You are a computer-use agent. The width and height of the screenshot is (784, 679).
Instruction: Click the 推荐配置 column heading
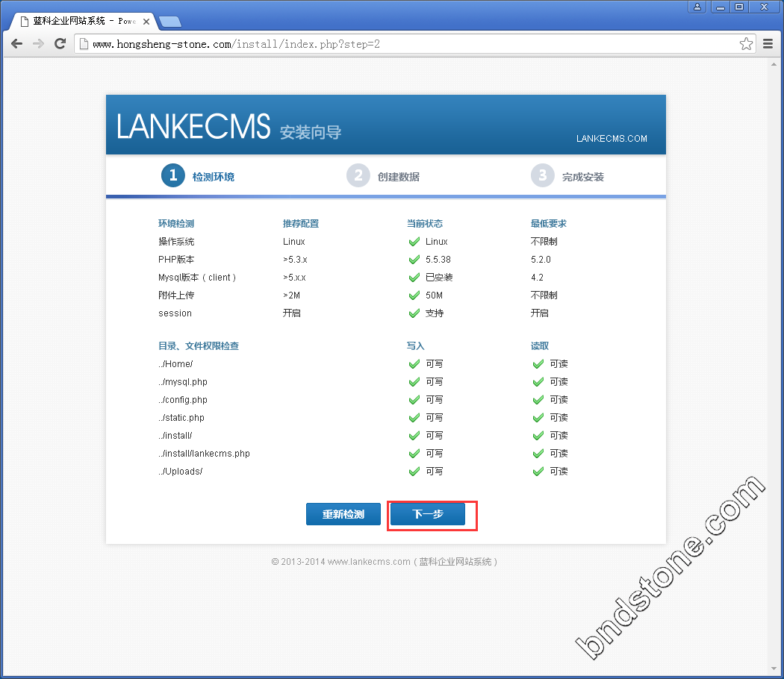(300, 224)
